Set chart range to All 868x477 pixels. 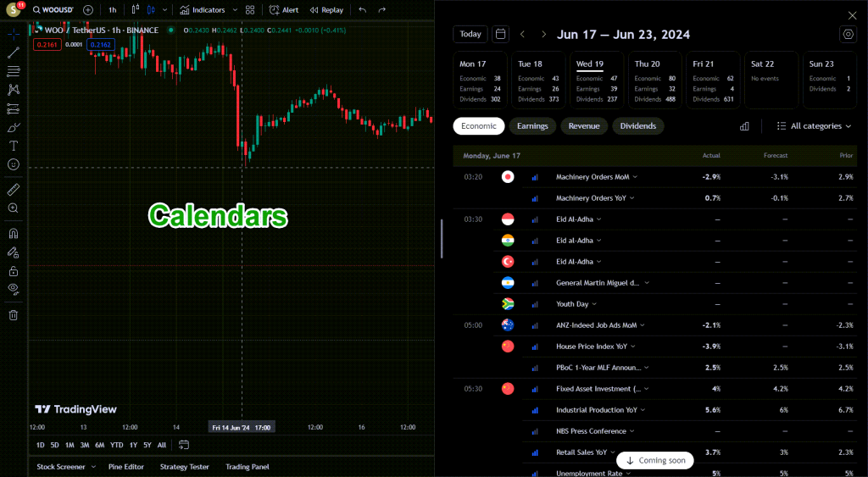click(162, 445)
